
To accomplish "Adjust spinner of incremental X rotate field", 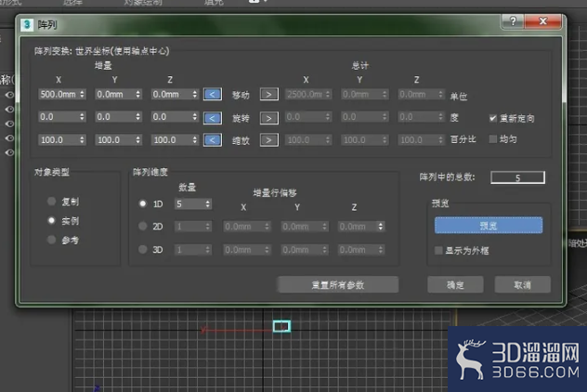I will click(x=82, y=117).
